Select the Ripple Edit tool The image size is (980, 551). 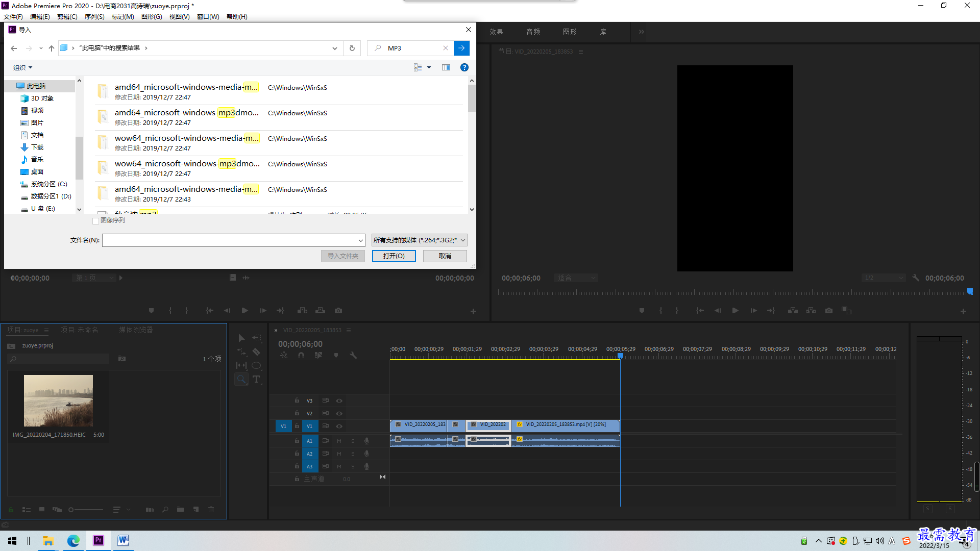tap(241, 352)
